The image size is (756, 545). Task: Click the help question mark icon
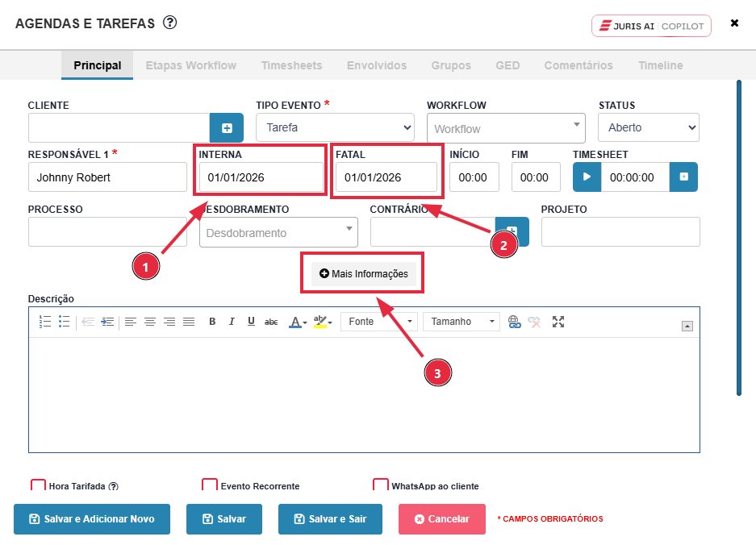point(169,23)
